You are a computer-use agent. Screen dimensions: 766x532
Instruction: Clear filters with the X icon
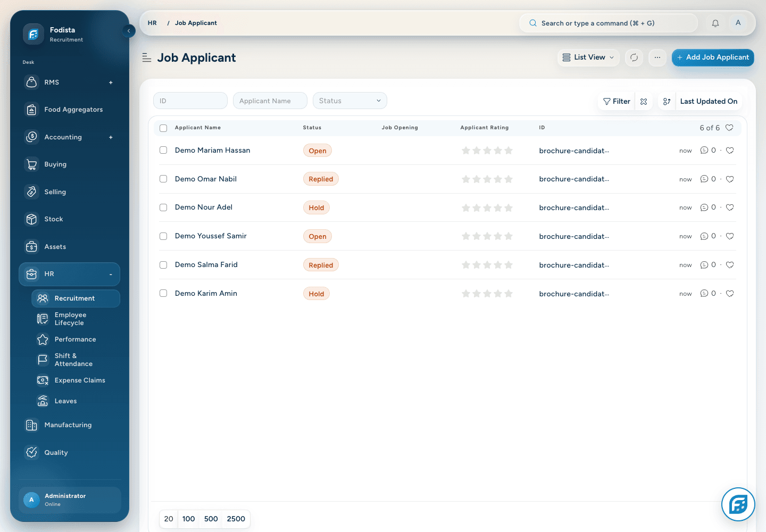[x=644, y=102]
